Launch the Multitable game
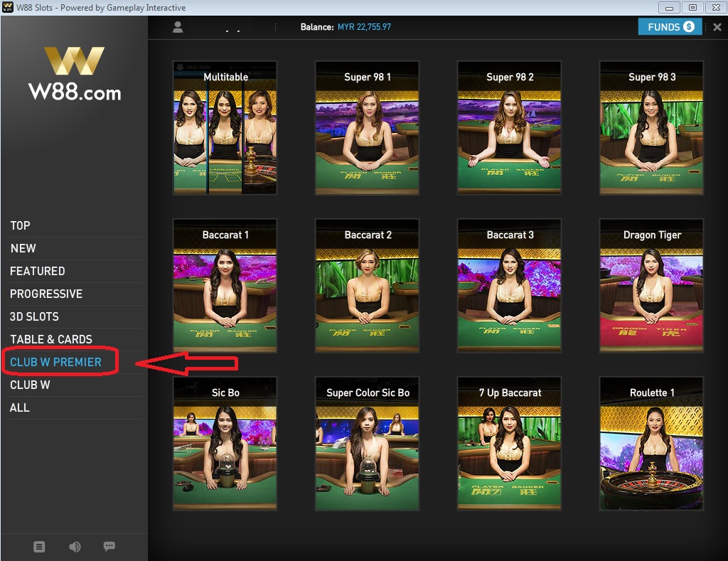The width and height of the screenshot is (728, 561). pyautogui.click(x=225, y=128)
